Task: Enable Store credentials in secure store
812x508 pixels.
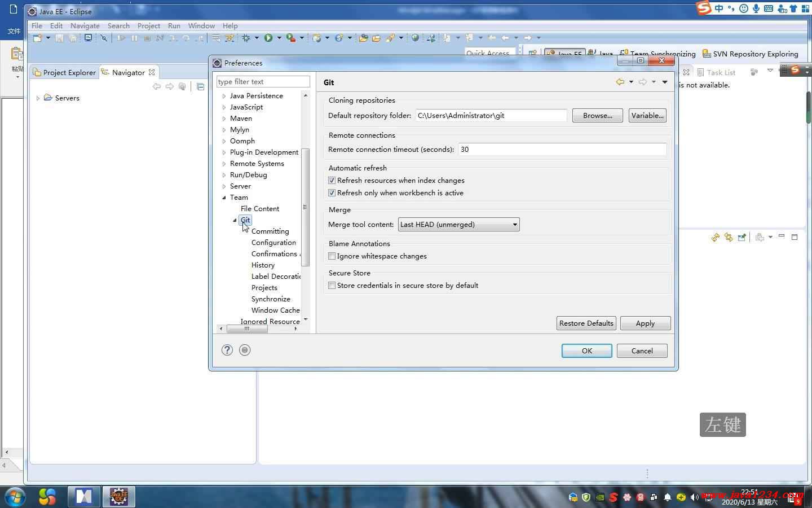Action: pyautogui.click(x=332, y=286)
